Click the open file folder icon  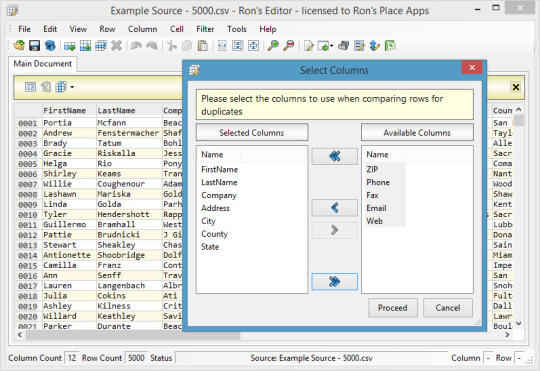click(19, 45)
